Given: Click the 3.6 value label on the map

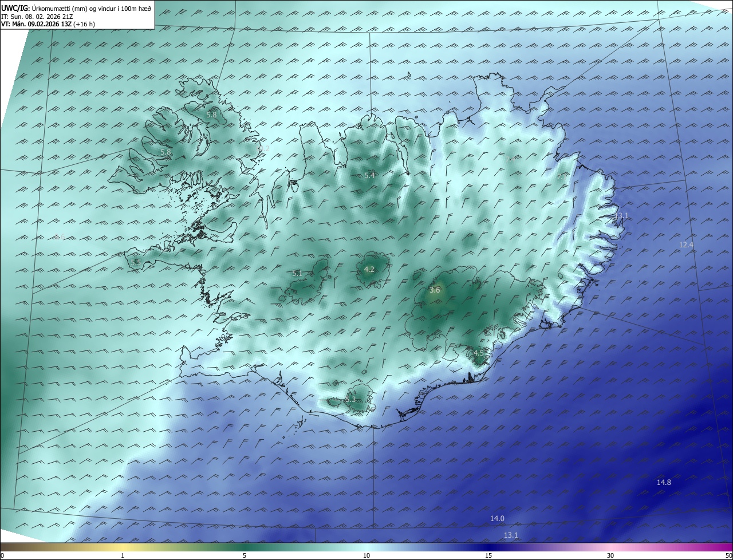Looking at the screenshot, I should 435,290.
